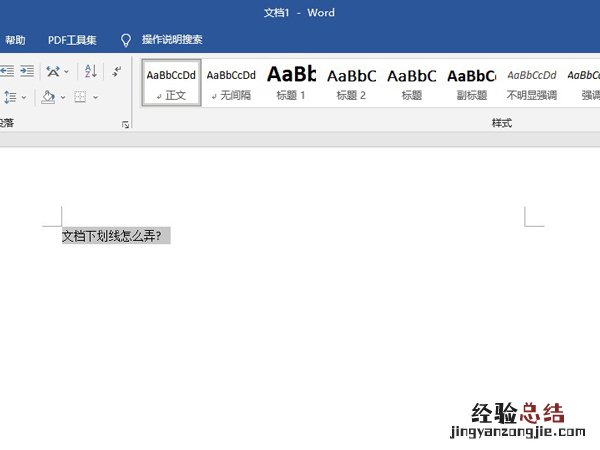The width and height of the screenshot is (600, 450).
Task: Expand the borders dropdown arrow
Action: click(95, 97)
